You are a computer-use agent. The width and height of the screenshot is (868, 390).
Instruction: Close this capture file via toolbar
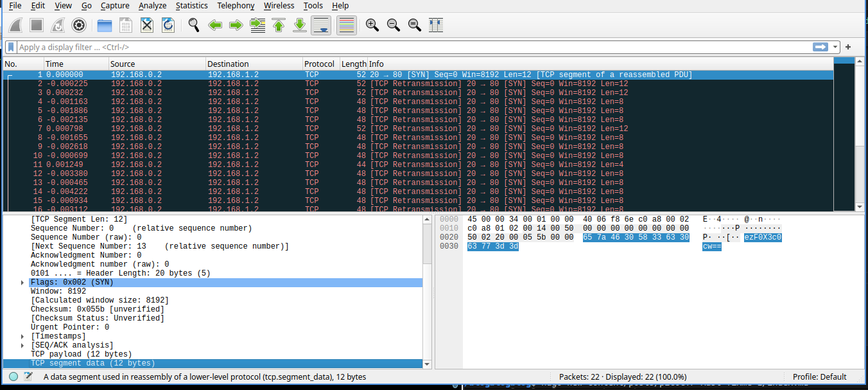coord(147,25)
